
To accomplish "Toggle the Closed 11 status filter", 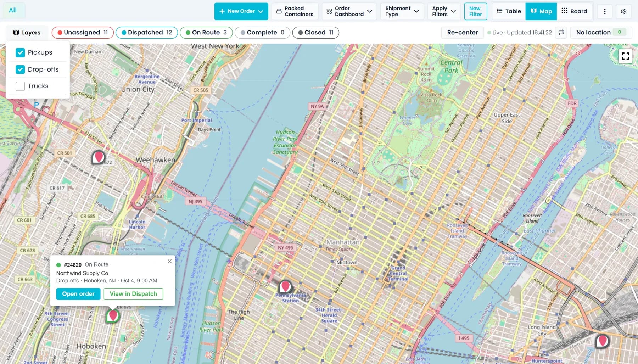I will click(x=315, y=33).
